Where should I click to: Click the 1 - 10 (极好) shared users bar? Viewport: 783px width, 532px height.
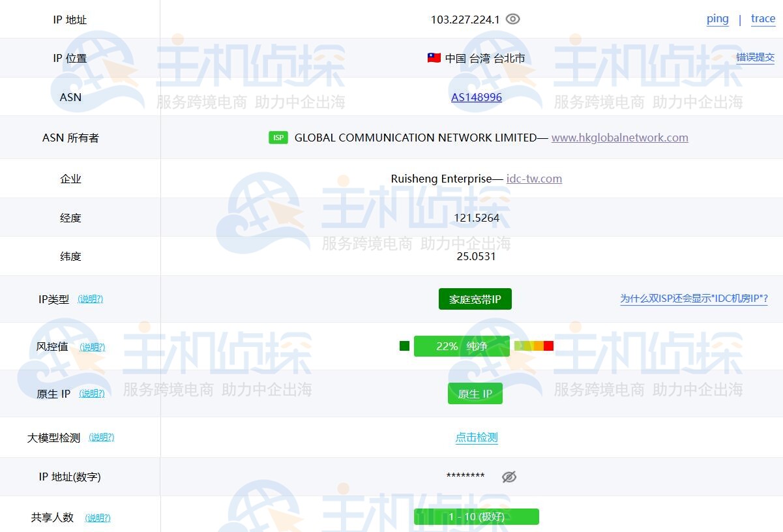(476, 517)
